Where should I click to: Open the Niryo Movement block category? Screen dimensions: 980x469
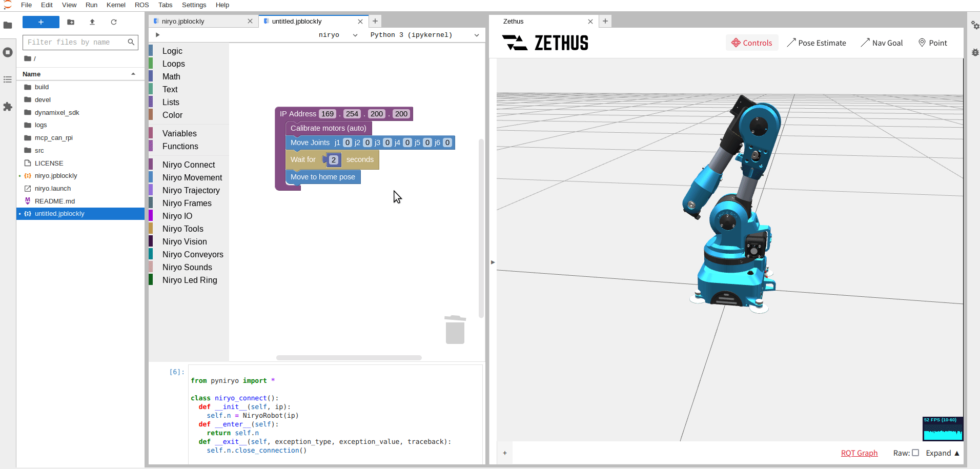[188, 177]
